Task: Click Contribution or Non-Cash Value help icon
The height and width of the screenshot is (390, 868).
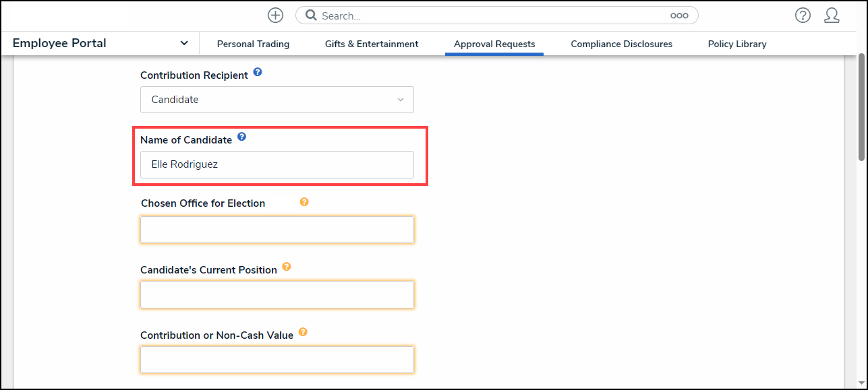Action: pos(303,332)
